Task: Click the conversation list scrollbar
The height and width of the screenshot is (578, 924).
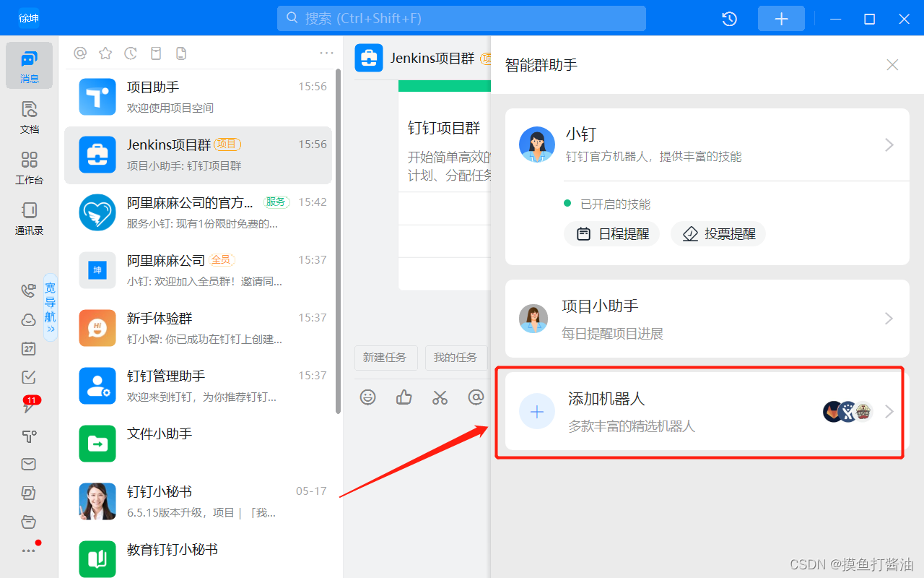Action: [x=338, y=242]
